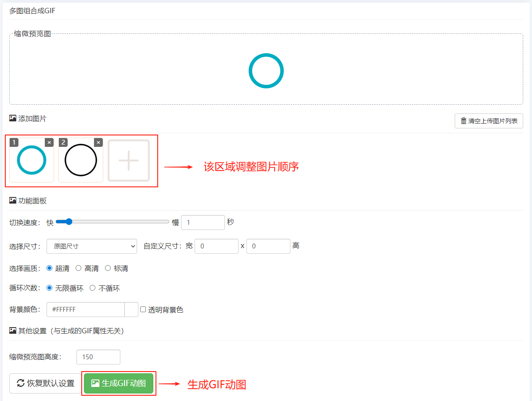
Task: Choose 不循环 loop option
Action: click(x=93, y=288)
